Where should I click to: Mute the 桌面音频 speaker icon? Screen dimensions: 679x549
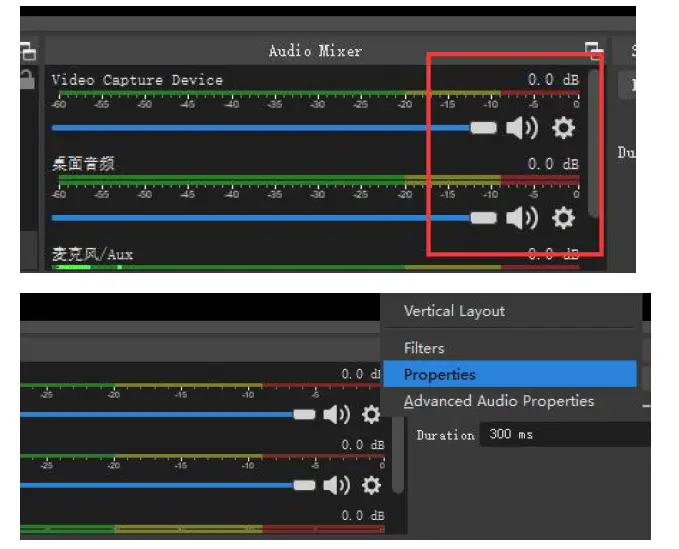521,217
